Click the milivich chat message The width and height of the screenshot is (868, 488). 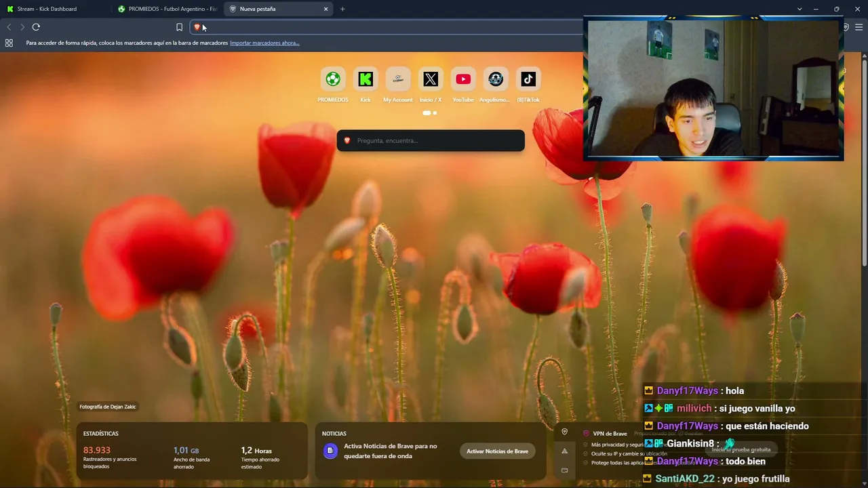(x=719, y=408)
